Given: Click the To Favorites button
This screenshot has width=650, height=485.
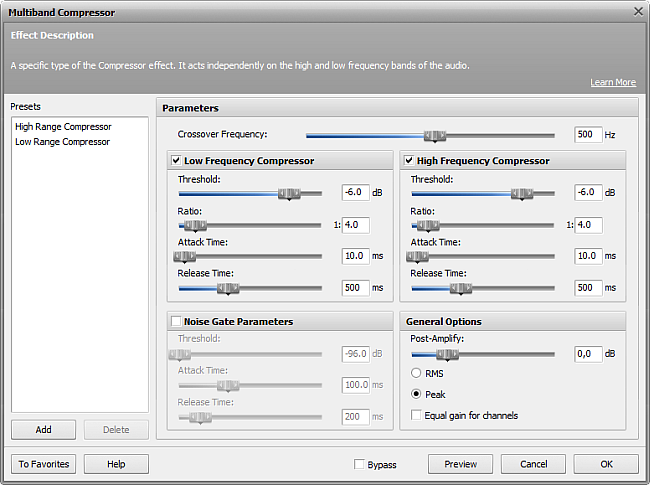Looking at the screenshot, I should coord(44,464).
